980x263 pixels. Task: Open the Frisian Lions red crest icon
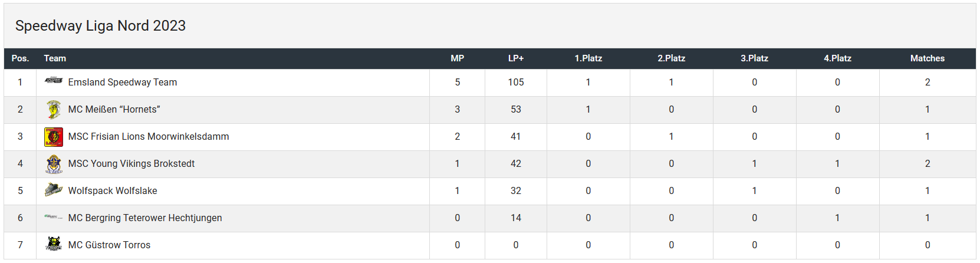tap(54, 137)
